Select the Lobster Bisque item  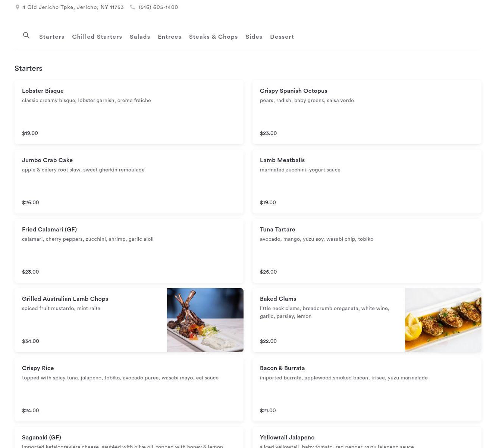[x=129, y=112]
